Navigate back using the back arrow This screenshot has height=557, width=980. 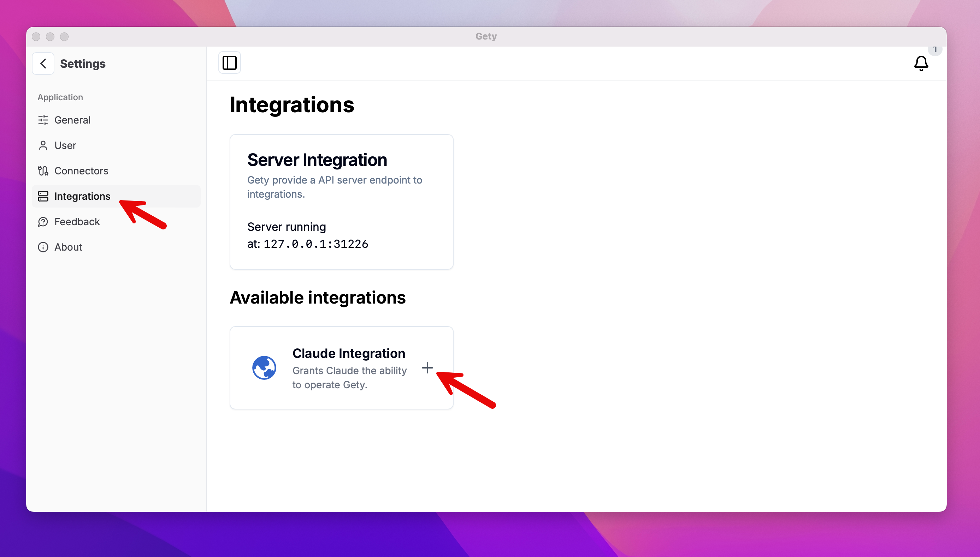(x=42, y=63)
